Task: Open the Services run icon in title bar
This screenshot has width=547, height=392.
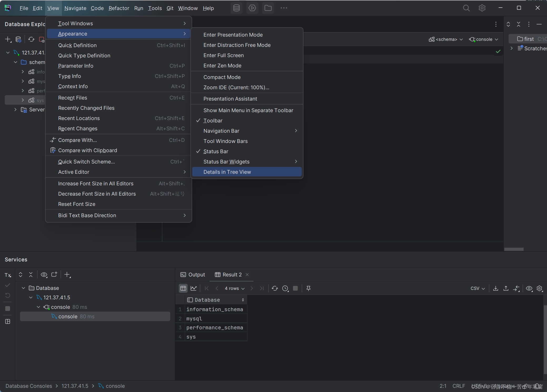Action: coord(252,8)
